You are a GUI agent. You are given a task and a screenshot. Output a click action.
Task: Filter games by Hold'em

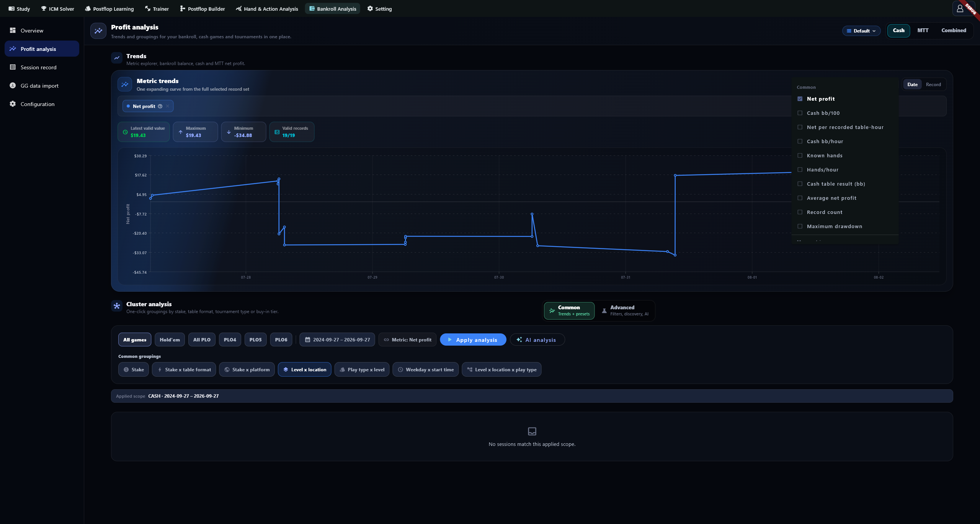(x=170, y=340)
